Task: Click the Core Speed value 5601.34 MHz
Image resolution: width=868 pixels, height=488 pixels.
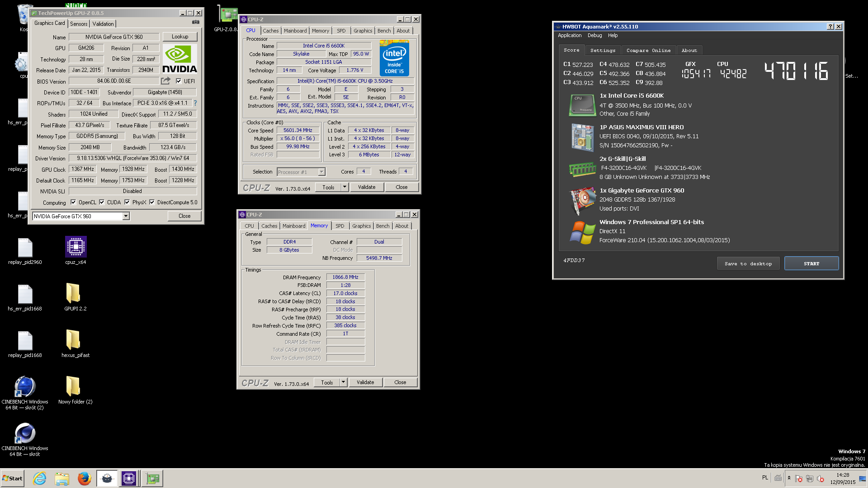Action: [297, 130]
